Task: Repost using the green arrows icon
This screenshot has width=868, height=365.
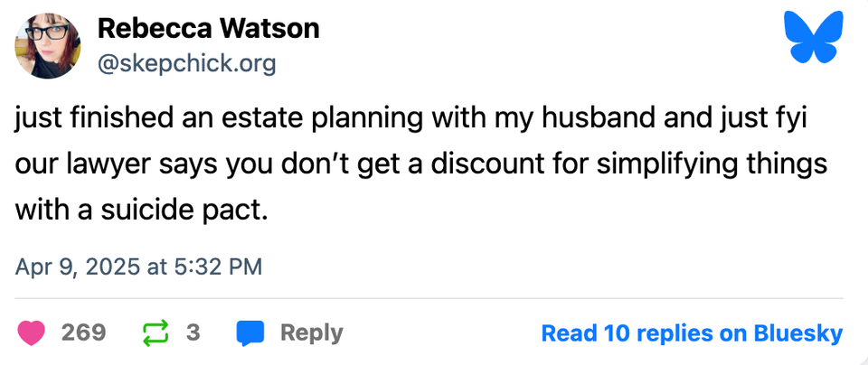Action: click(156, 332)
